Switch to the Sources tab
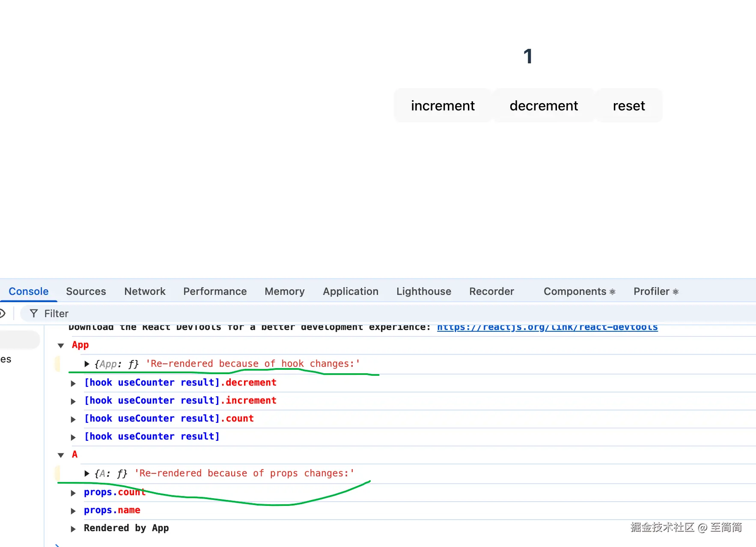This screenshot has width=756, height=547. tap(86, 291)
